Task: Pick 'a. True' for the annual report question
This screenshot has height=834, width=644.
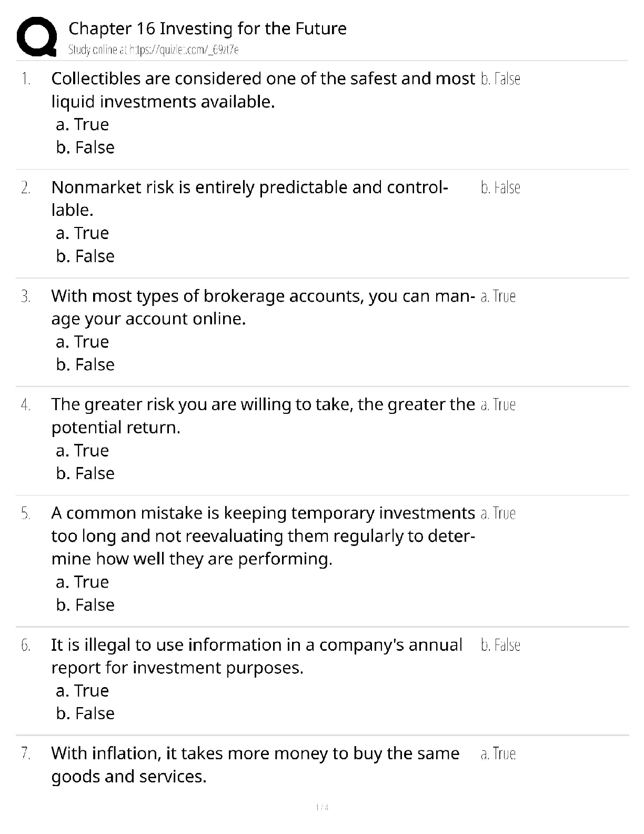Action: click(x=83, y=690)
